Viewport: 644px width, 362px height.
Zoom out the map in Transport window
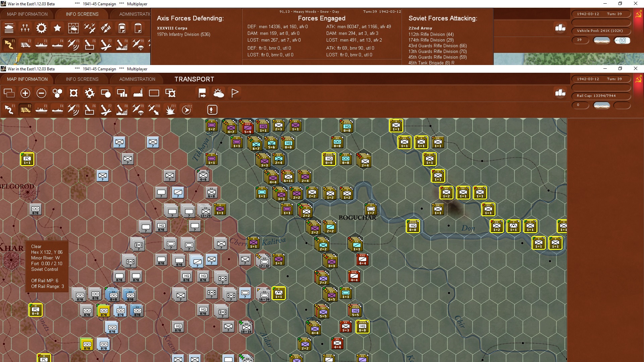click(x=41, y=93)
